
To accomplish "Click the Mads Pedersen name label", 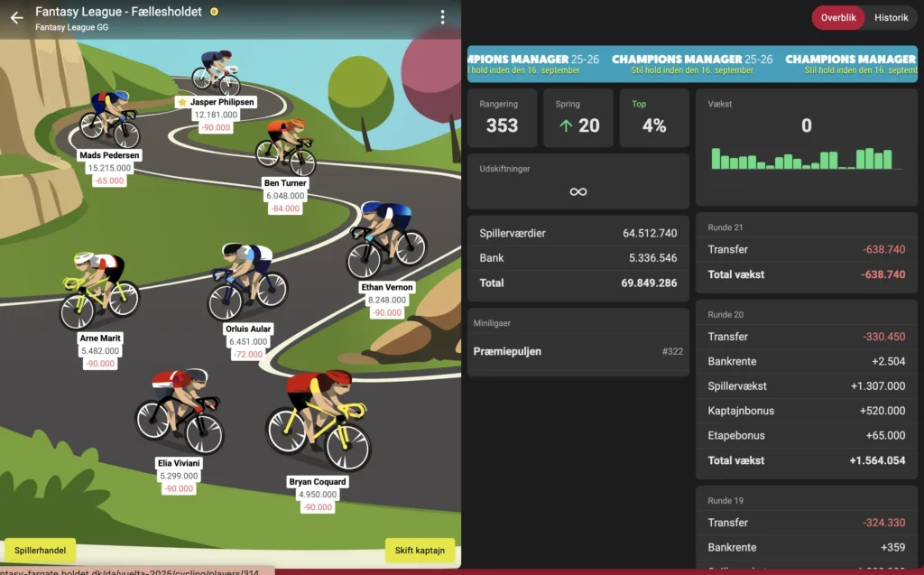I will [109, 155].
